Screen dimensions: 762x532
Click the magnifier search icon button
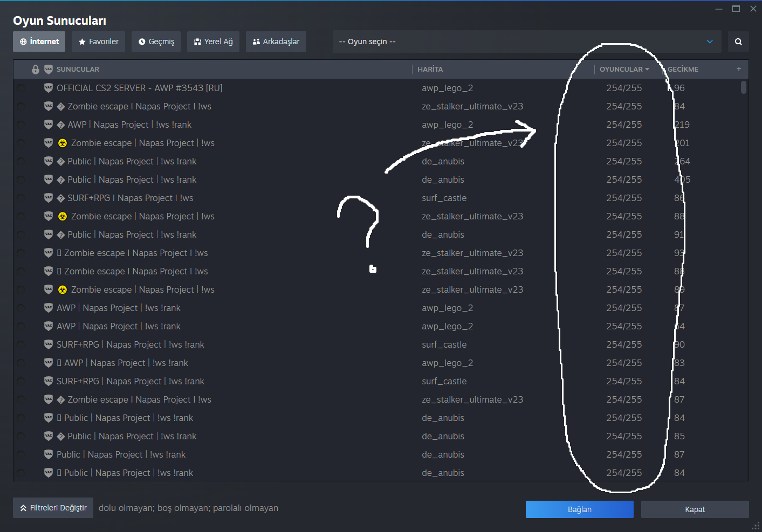coord(738,42)
